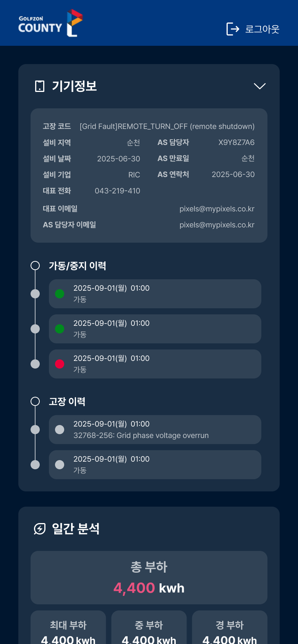Click the Golfzon County logo
The width and height of the screenshot is (298, 644).
click(x=50, y=23)
